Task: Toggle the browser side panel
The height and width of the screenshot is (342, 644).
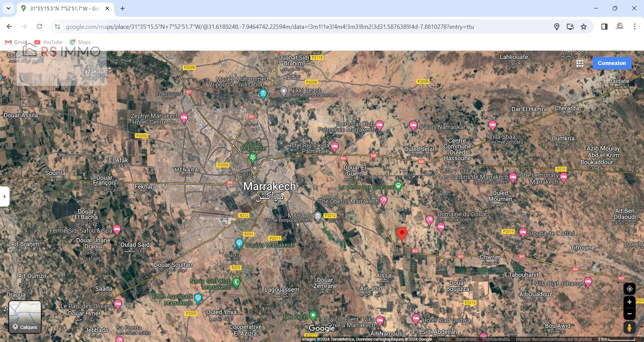Action: pos(604,26)
